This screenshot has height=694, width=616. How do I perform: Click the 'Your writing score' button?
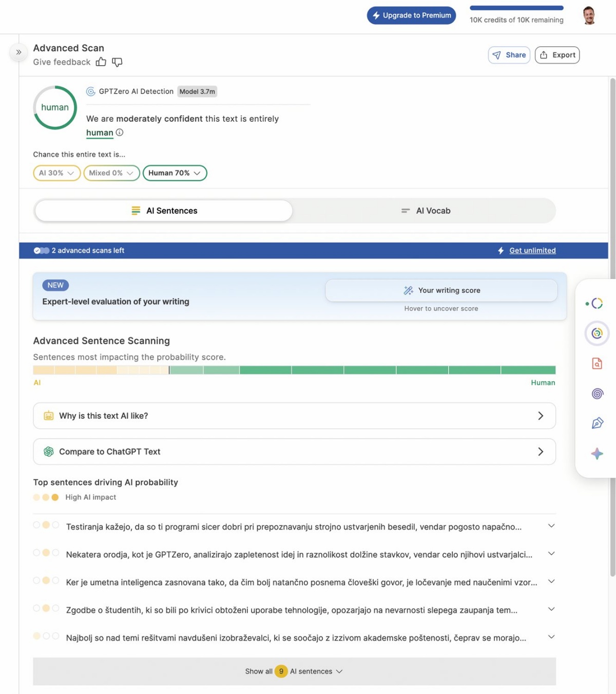441,290
